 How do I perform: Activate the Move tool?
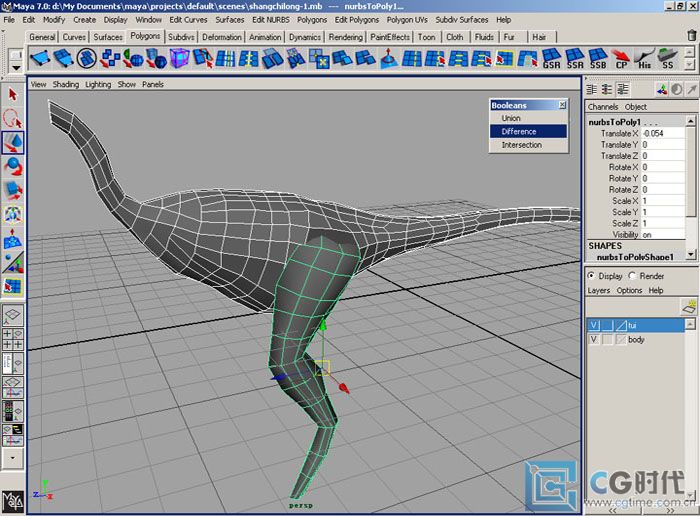coord(12,142)
